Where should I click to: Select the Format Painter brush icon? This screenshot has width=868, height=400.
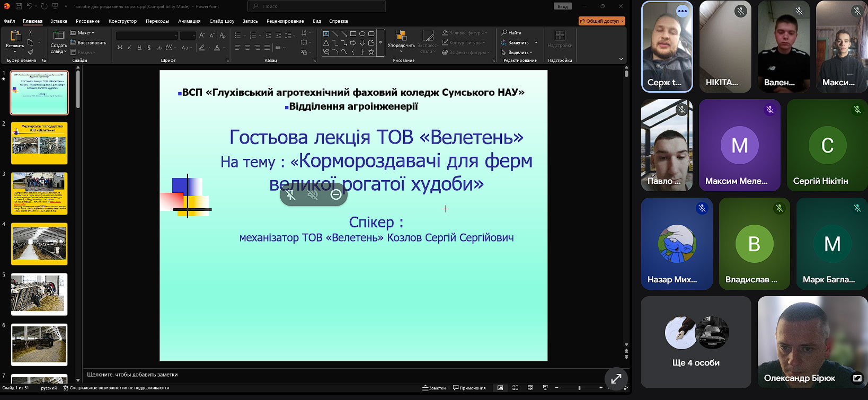[30, 52]
